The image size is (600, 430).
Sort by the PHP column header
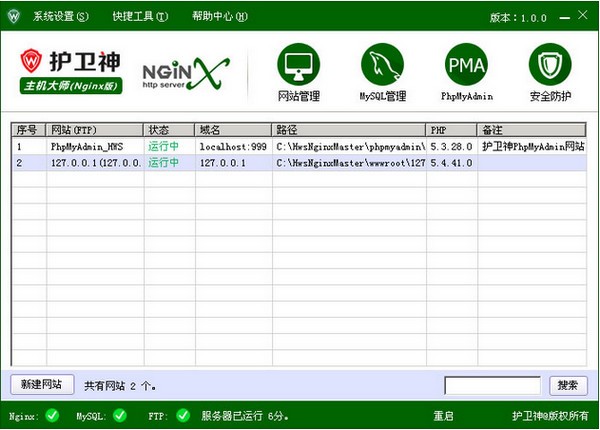click(x=452, y=130)
